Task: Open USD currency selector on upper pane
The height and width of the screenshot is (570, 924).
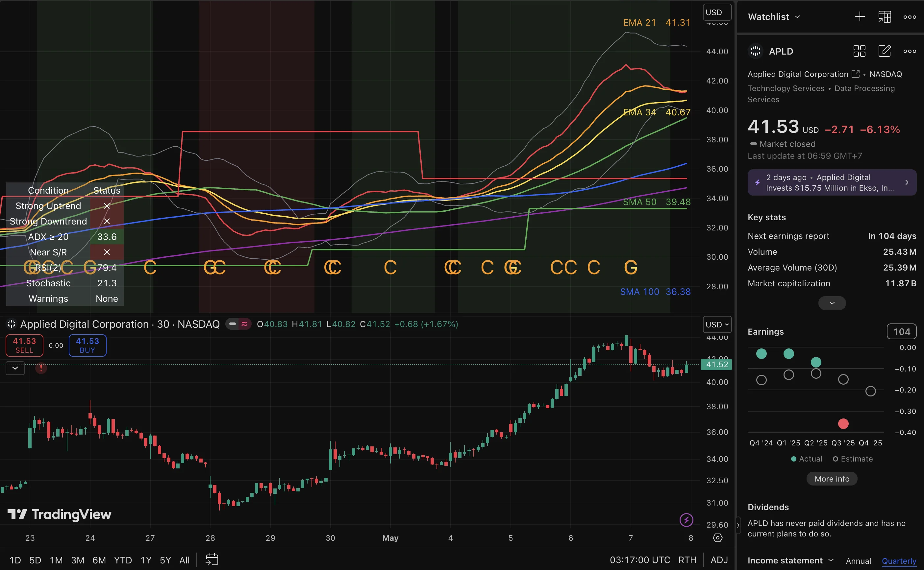Action: point(717,12)
